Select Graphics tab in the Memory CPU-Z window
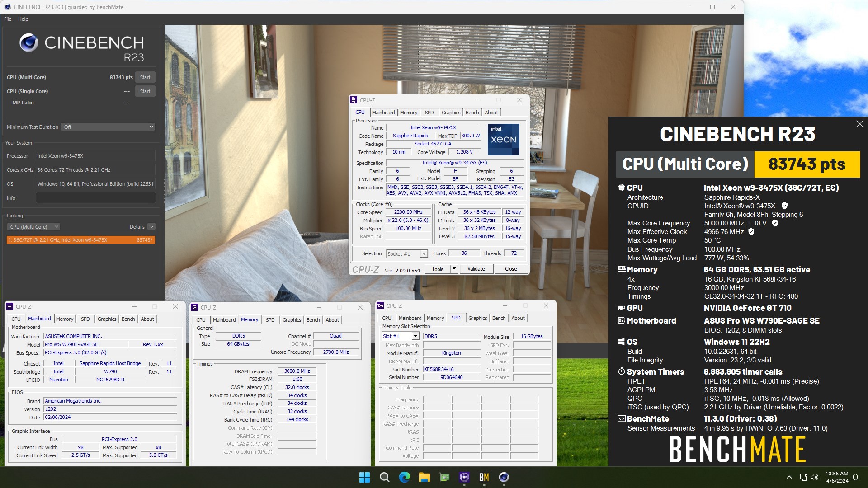 coord(292,320)
